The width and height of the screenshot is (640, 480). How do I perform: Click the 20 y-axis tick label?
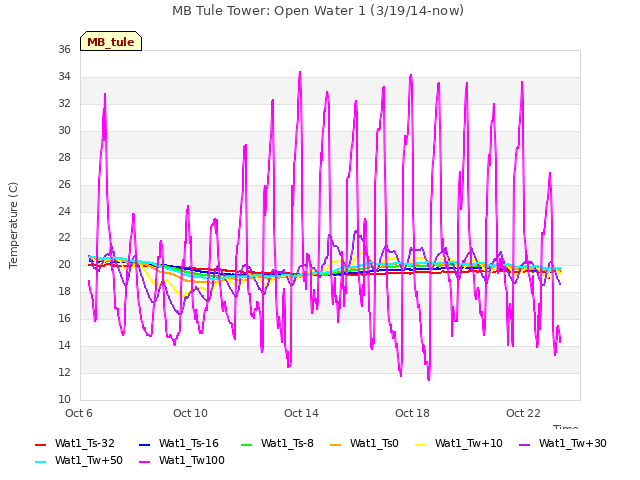(64, 265)
